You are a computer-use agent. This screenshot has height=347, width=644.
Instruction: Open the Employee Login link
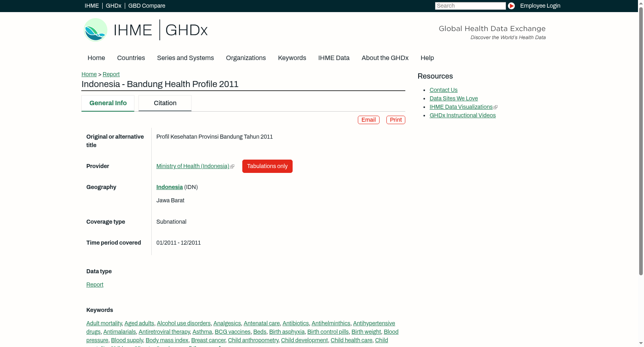tap(540, 6)
